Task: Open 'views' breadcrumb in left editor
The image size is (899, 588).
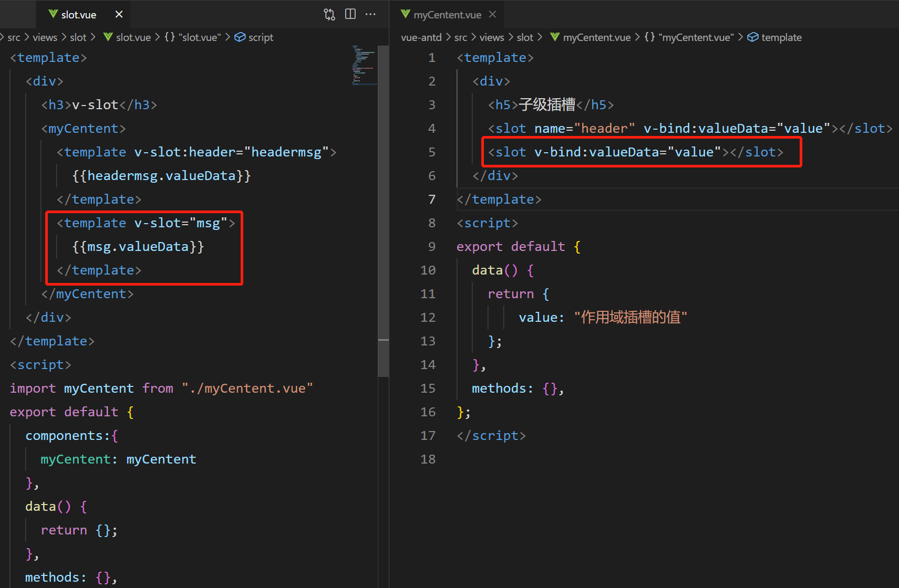Action: tap(45, 37)
